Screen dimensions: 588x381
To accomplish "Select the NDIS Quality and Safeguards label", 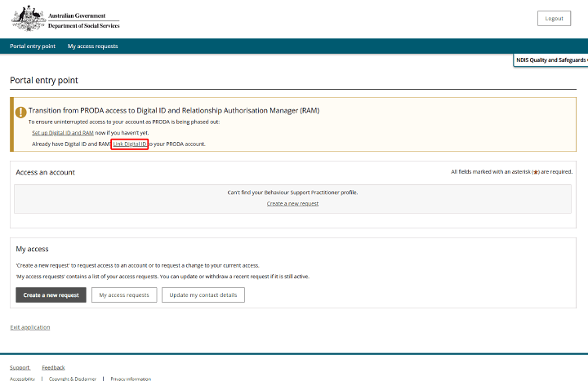I will (551, 60).
